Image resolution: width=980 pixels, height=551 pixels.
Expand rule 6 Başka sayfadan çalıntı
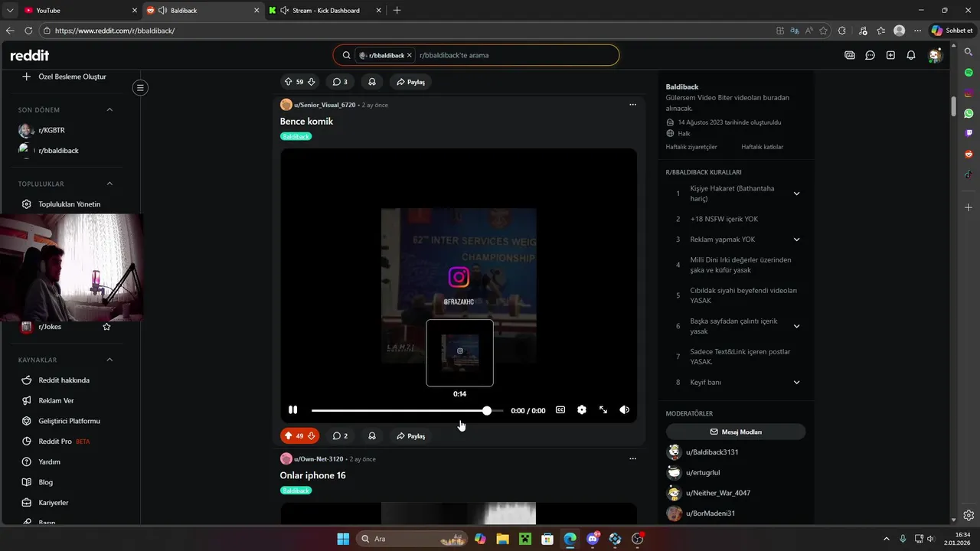point(796,326)
